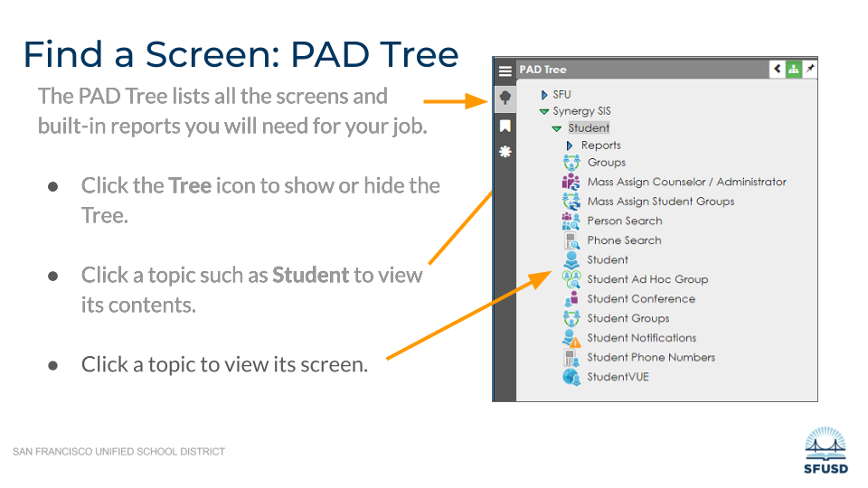Click the green hierarchy tree icon
This screenshot has height=488, width=868.
(x=793, y=70)
